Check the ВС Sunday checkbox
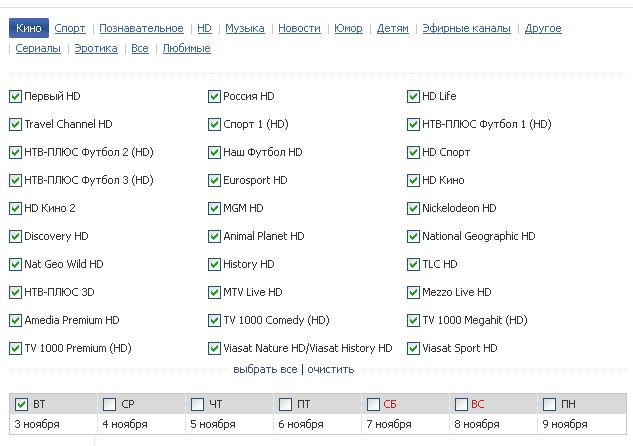633x446 pixels. click(461, 405)
